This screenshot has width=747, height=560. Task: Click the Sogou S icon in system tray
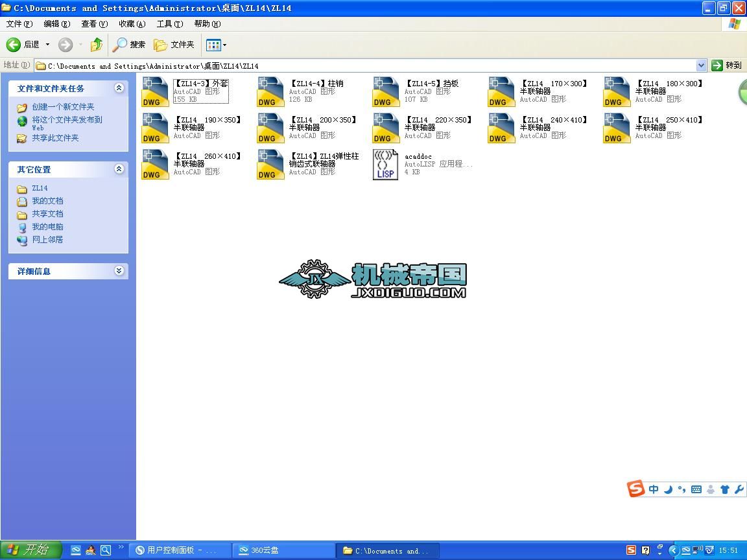(631, 550)
